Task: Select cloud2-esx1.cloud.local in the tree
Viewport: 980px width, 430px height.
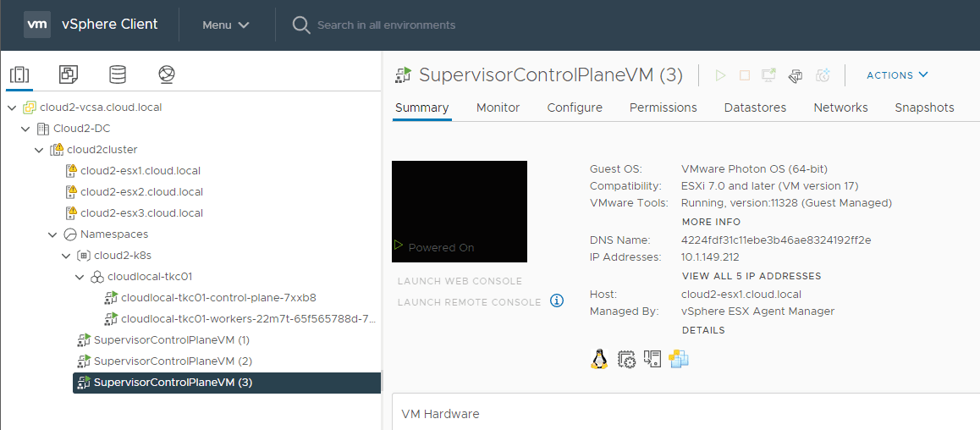Action: (140, 171)
